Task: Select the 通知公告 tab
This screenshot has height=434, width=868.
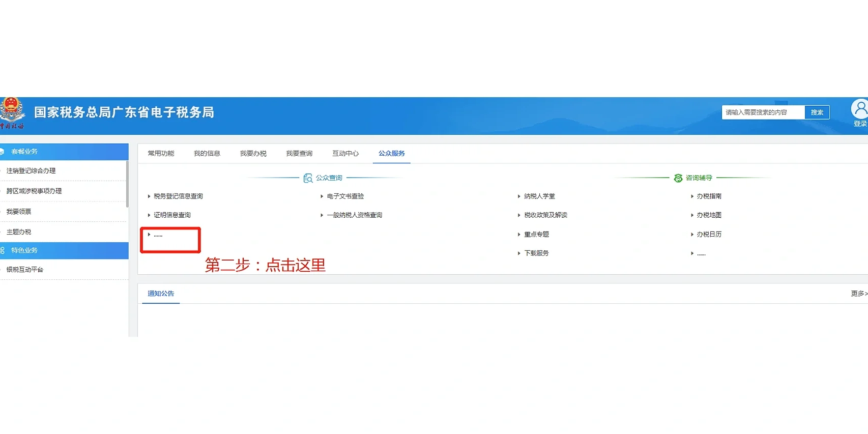Action: tap(161, 294)
